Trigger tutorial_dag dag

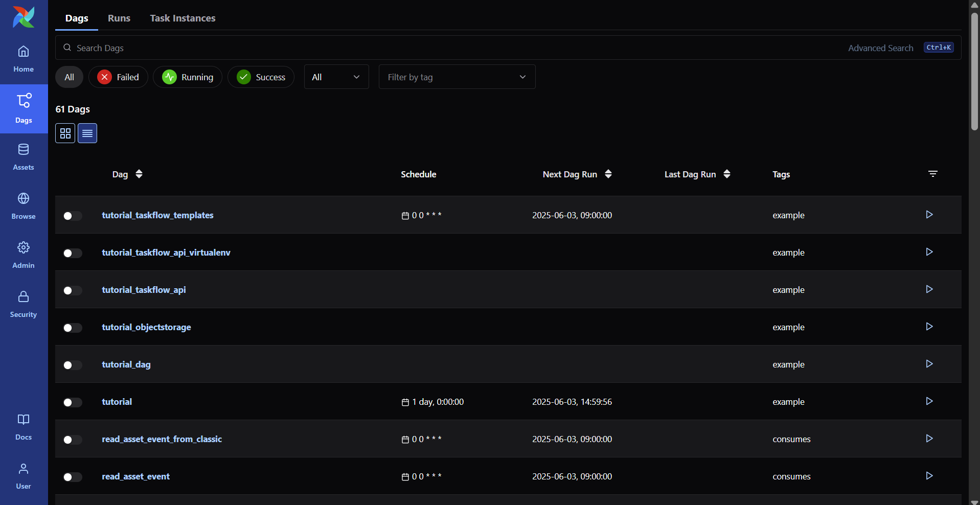(929, 364)
